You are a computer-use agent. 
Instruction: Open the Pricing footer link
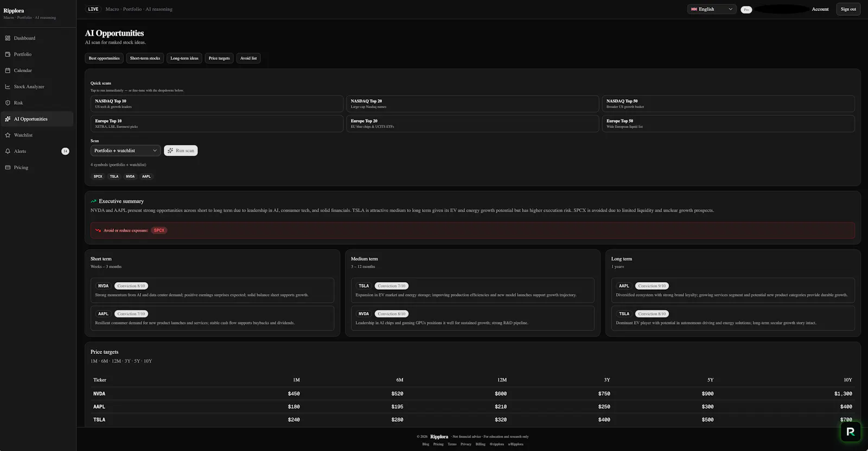point(438,444)
